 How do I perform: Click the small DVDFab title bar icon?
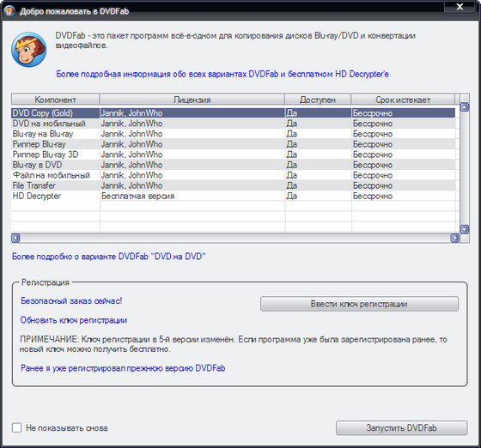(9, 11)
